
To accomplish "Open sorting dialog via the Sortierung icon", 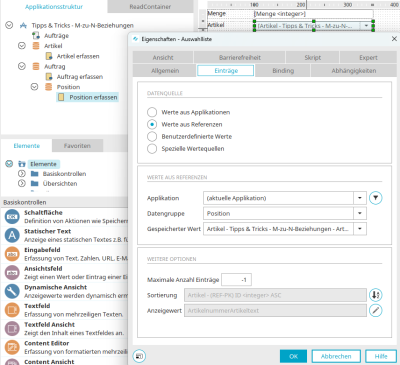I will 375,295.
